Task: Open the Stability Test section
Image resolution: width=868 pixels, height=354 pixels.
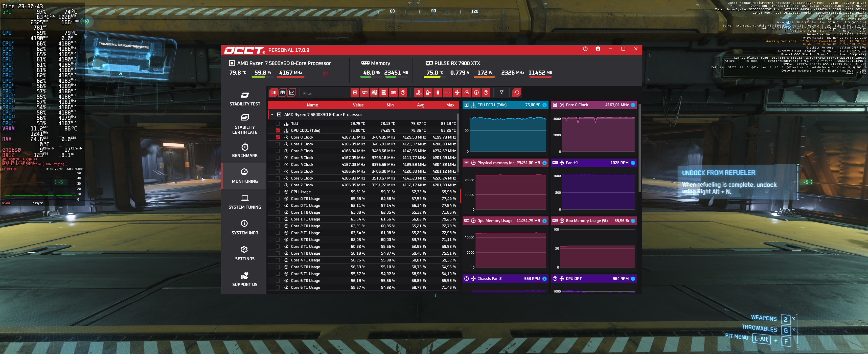Action: tap(245, 99)
